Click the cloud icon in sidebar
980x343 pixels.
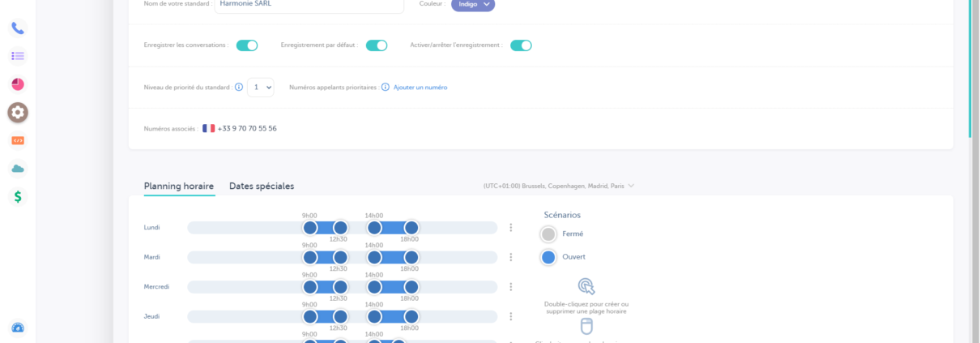pyautogui.click(x=18, y=169)
